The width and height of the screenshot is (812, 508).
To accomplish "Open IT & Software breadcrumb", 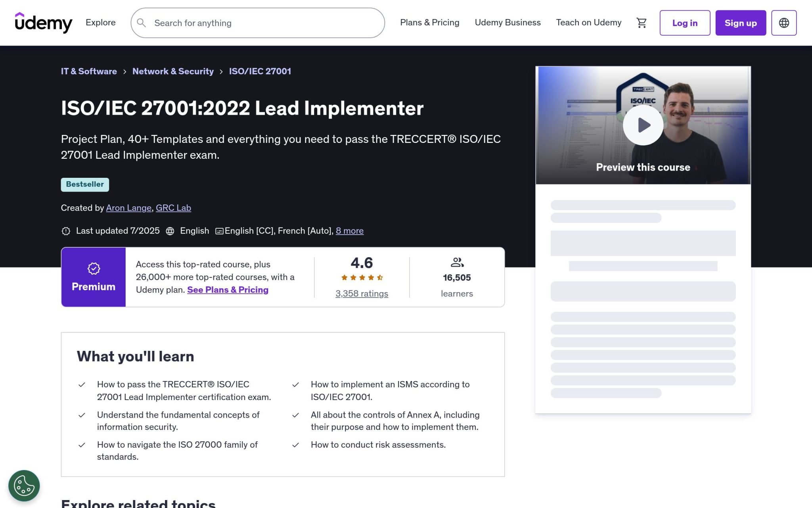I will [89, 71].
